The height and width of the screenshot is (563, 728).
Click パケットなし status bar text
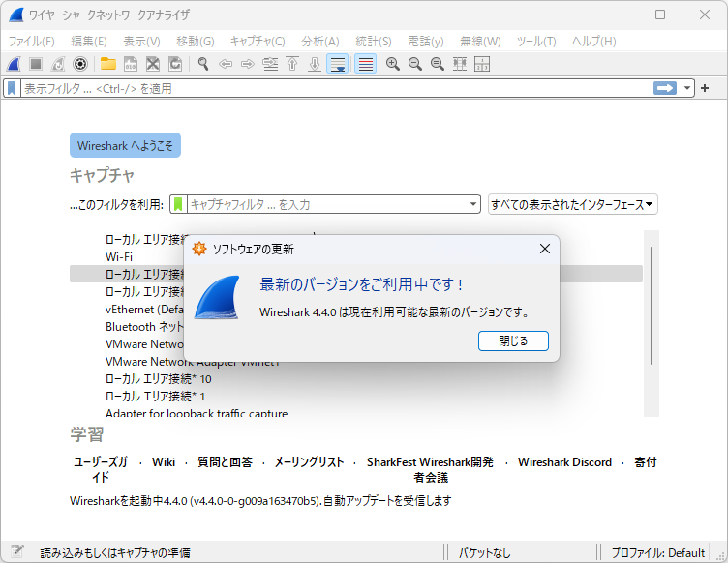pos(484,552)
